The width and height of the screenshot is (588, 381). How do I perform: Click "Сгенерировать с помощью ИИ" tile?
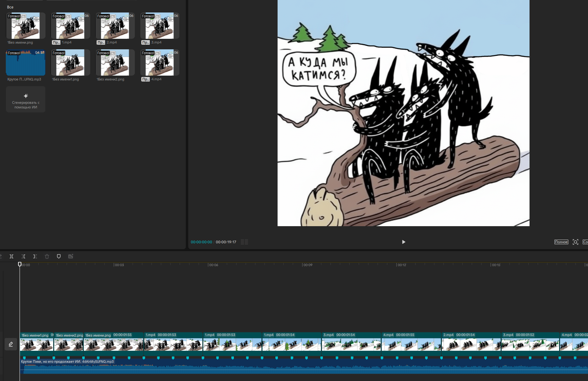pos(26,100)
